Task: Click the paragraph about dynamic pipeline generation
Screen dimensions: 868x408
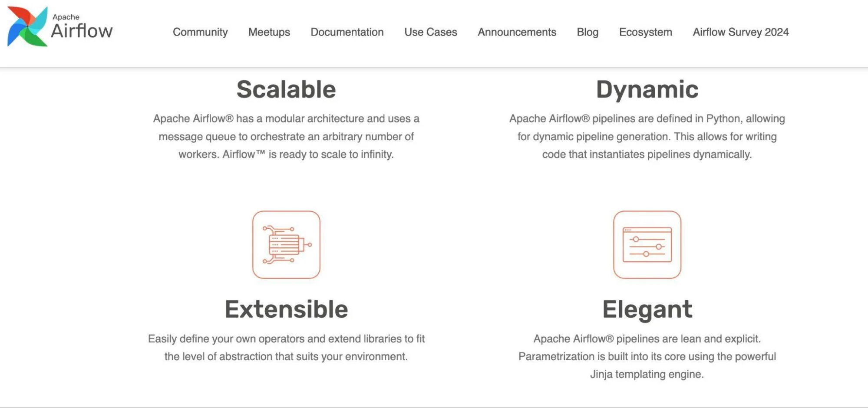Action: [647, 136]
